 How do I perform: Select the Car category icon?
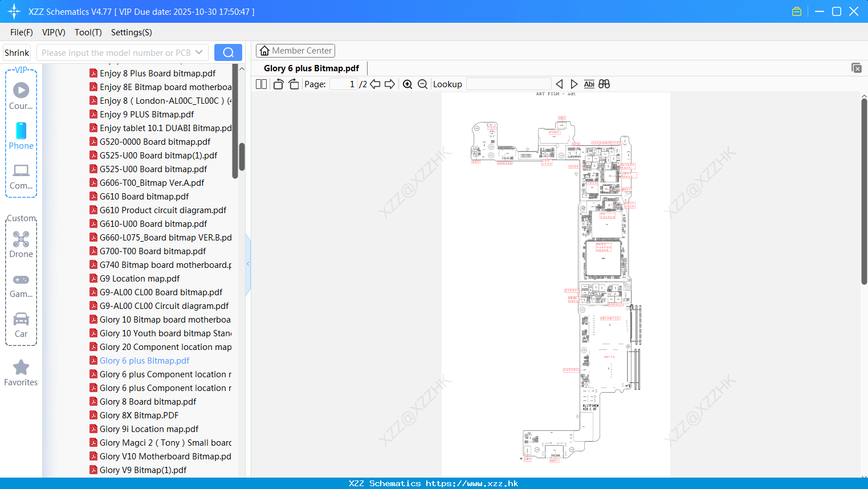[x=21, y=324]
